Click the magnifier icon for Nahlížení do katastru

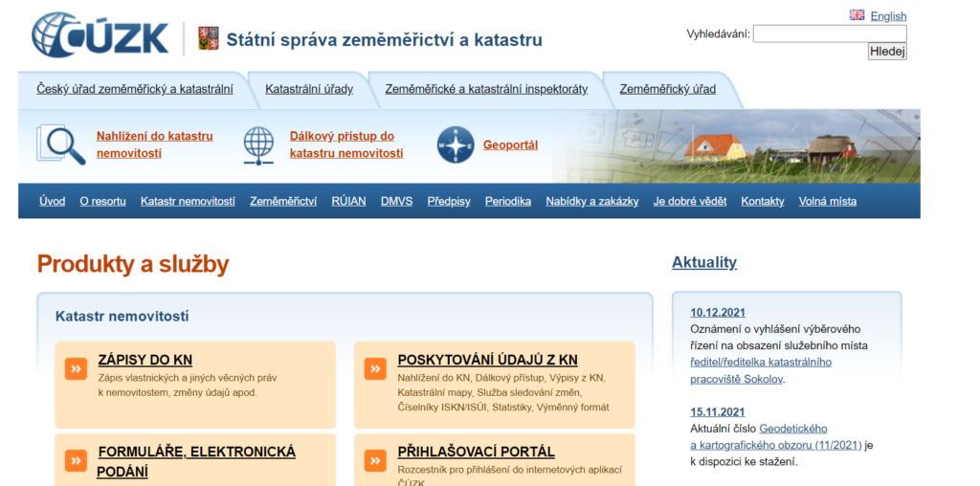tap(60, 144)
